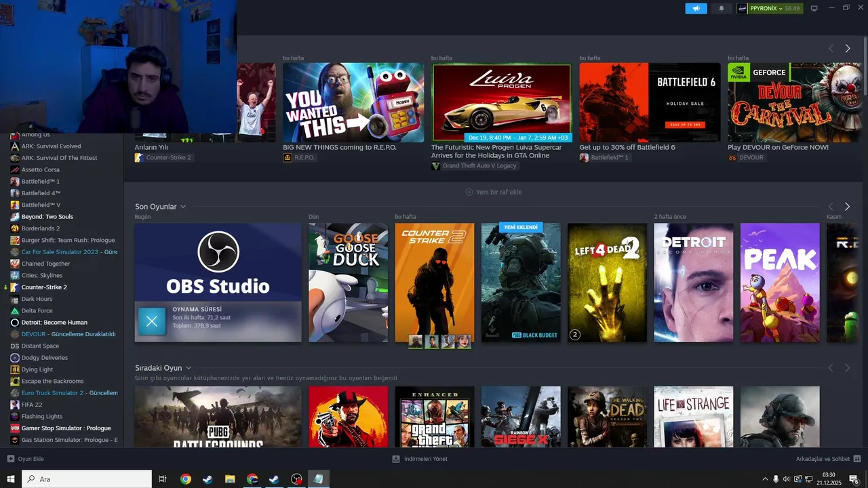
Task: Open the Left 4 Dead 2 game cover
Action: (x=607, y=283)
